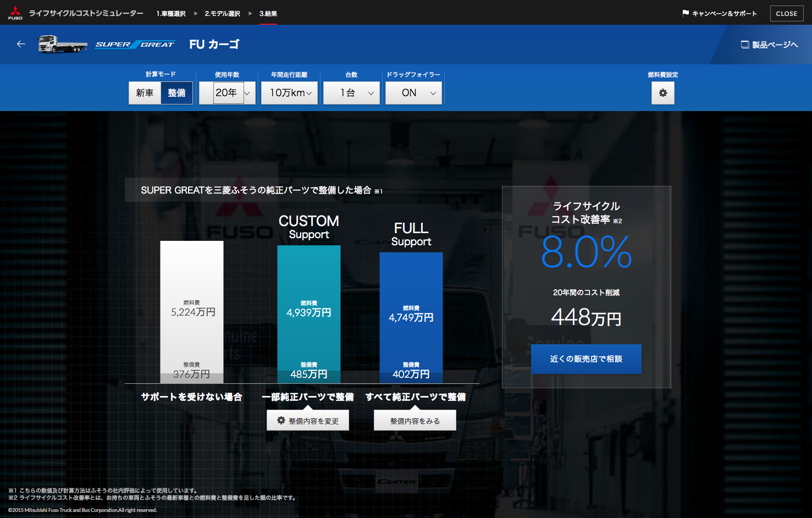Image resolution: width=812 pixels, height=518 pixels.
Task: Click 整備内容をみる button
Action: click(x=415, y=421)
